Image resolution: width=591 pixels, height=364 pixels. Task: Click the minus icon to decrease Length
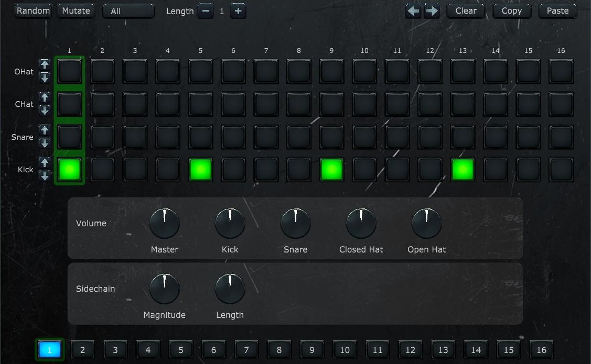tap(206, 10)
